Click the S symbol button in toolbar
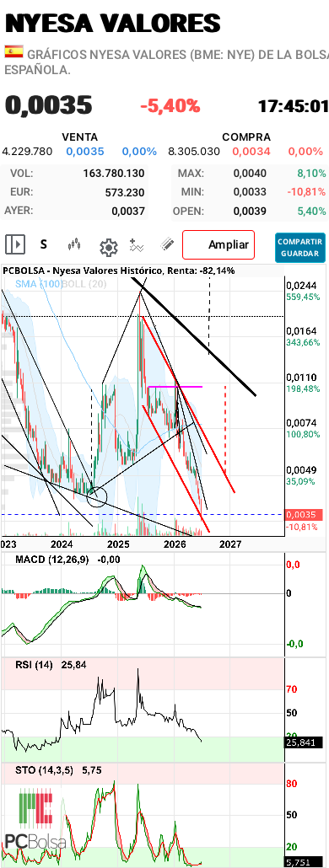329x868 pixels. [43, 244]
